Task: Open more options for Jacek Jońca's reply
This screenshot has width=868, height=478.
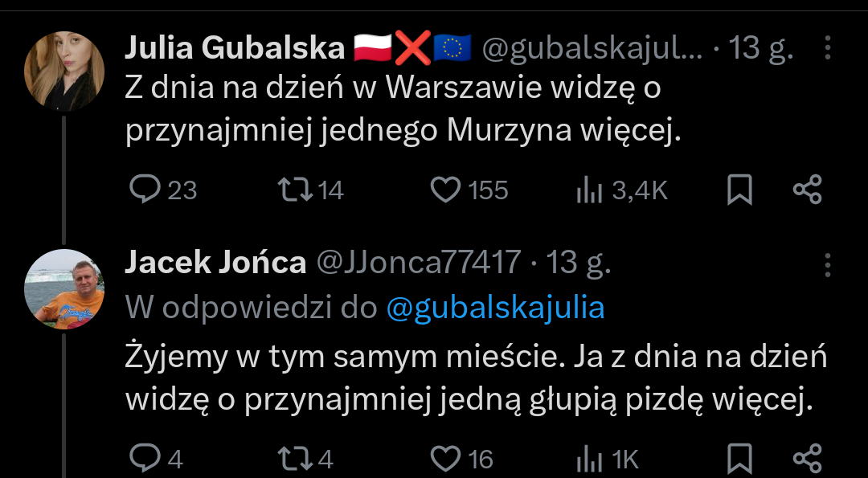Action: pyautogui.click(x=828, y=264)
